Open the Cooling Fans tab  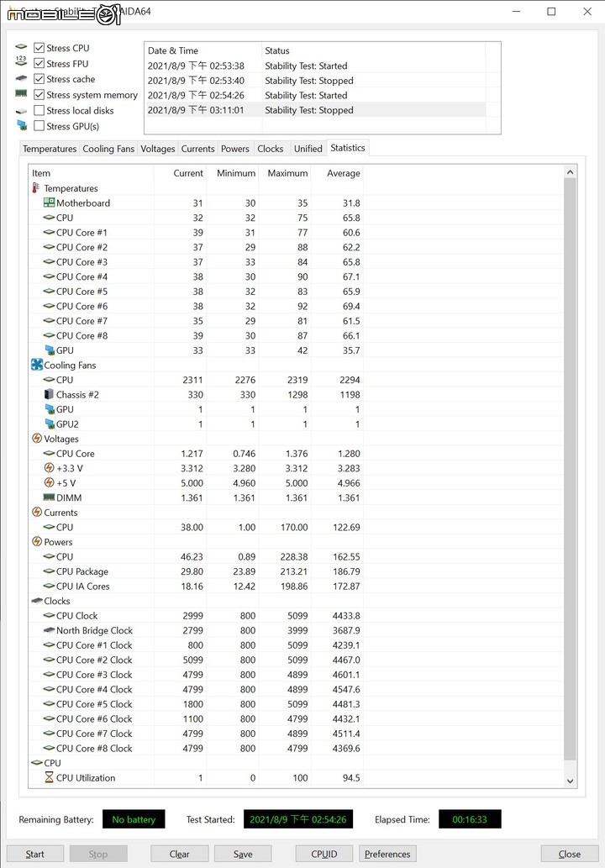pos(108,149)
